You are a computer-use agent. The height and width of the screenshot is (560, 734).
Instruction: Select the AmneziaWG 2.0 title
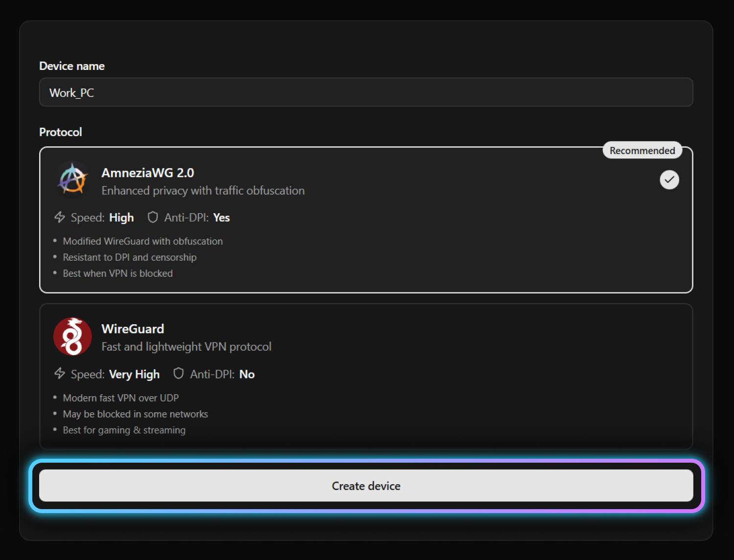pos(148,173)
